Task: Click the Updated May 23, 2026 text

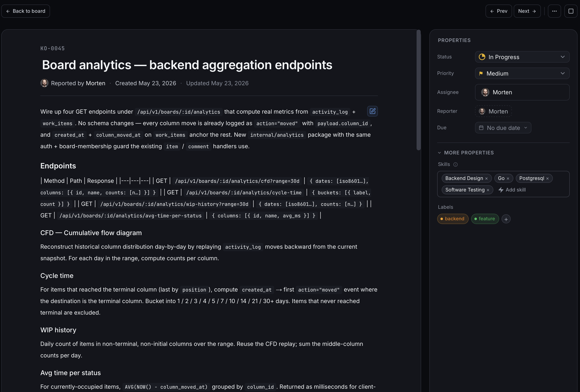Action: coord(217,83)
